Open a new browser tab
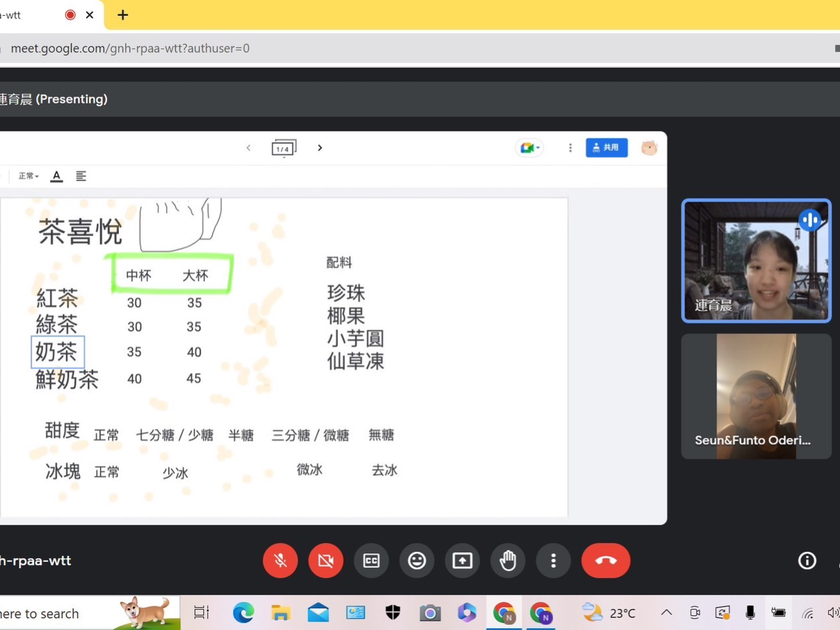The height and width of the screenshot is (630, 840). click(x=123, y=15)
